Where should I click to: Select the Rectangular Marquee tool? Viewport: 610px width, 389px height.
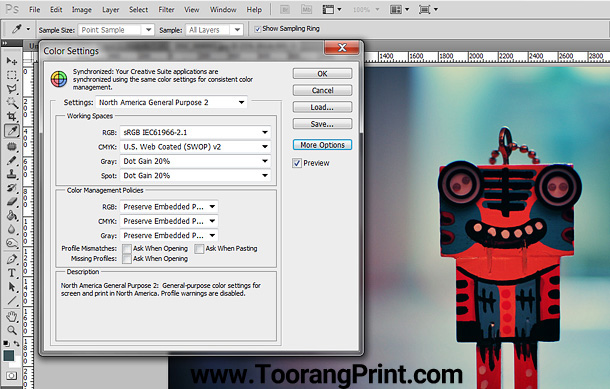[12, 75]
